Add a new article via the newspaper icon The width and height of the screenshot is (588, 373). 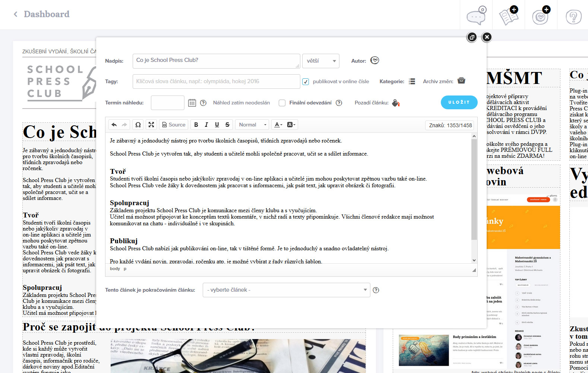point(509,15)
